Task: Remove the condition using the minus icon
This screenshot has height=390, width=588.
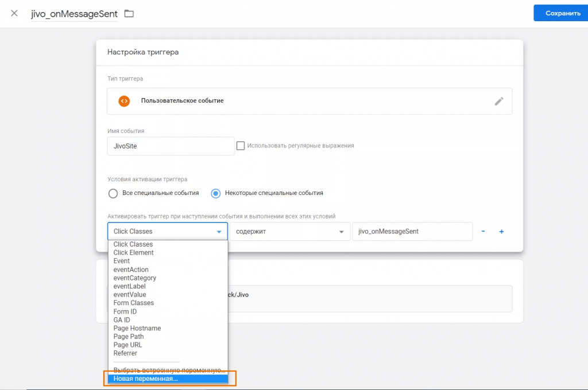Action: click(483, 231)
